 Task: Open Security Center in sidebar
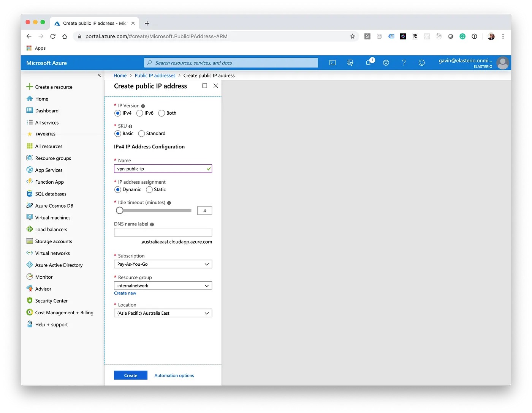pyautogui.click(x=47, y=301)
